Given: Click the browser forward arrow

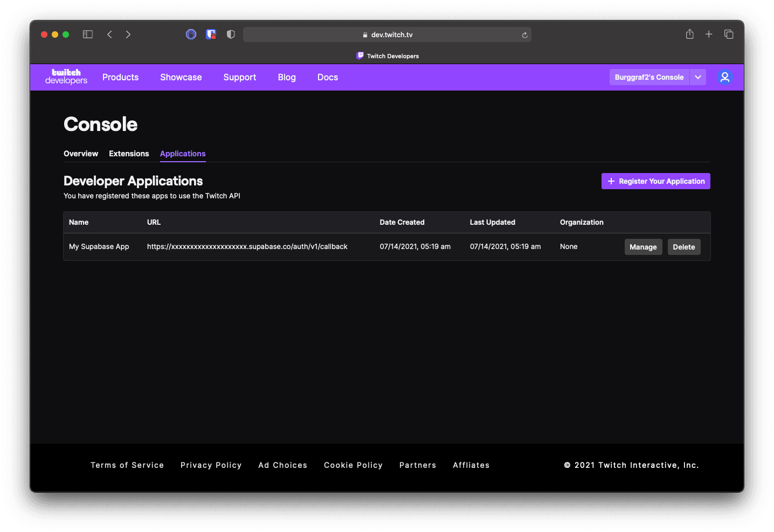Looking at the screenshot, I should click(x=128, y=34).
